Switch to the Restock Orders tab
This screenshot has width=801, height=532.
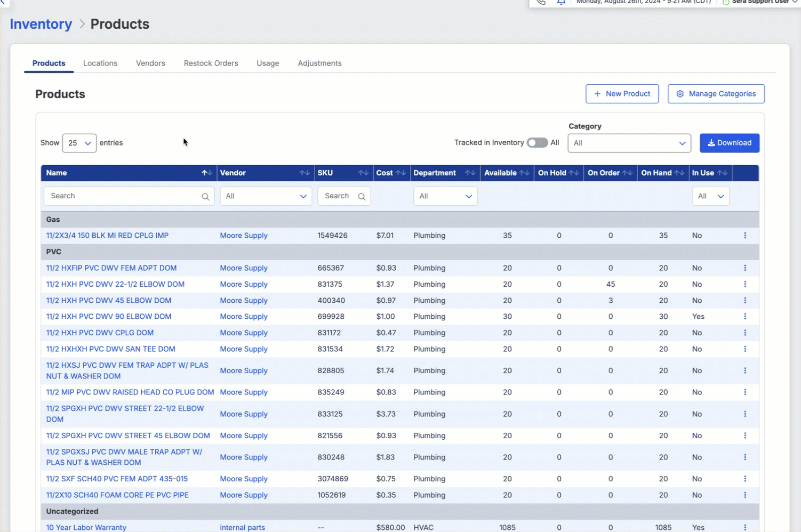tap(211, 63)
